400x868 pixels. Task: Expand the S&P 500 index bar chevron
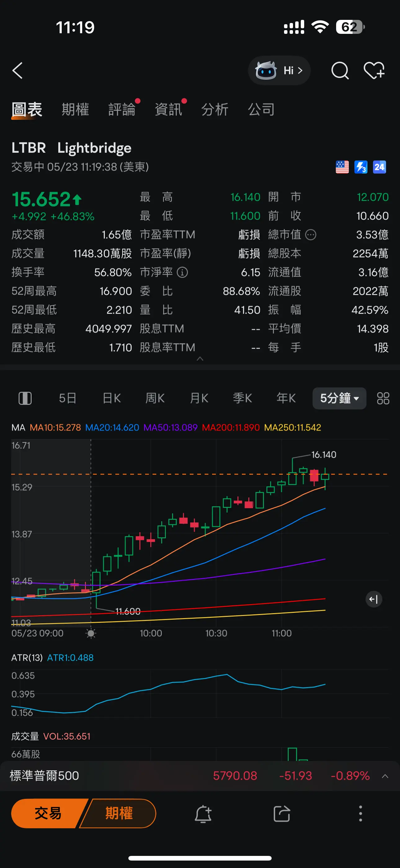coord(385,776)
